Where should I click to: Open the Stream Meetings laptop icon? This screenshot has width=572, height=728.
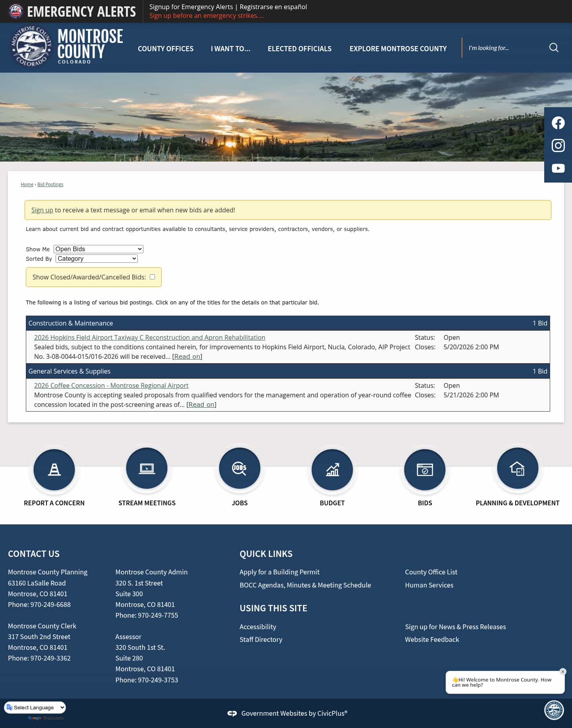(x=147, y=469)
